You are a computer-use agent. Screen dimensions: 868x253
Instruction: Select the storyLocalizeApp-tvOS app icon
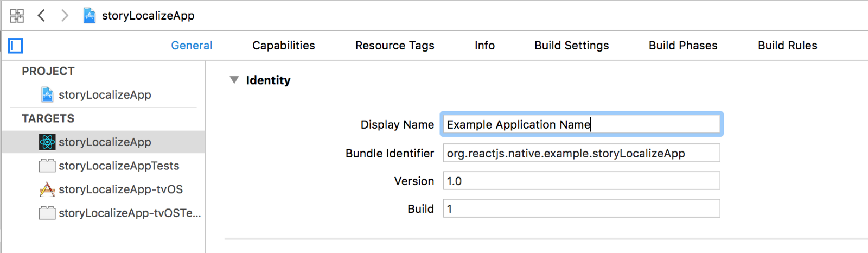(x=47, y=189)
